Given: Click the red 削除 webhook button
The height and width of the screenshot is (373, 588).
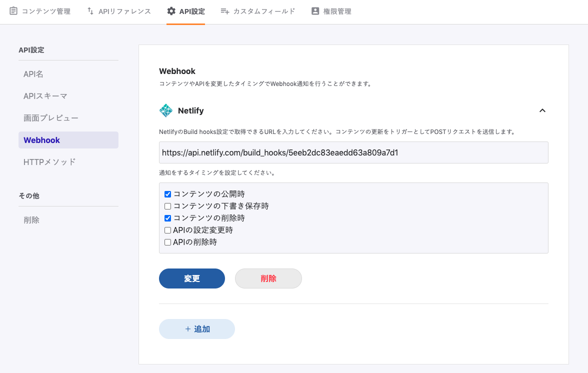Looking at the screenshot, I should coord(268,278).
